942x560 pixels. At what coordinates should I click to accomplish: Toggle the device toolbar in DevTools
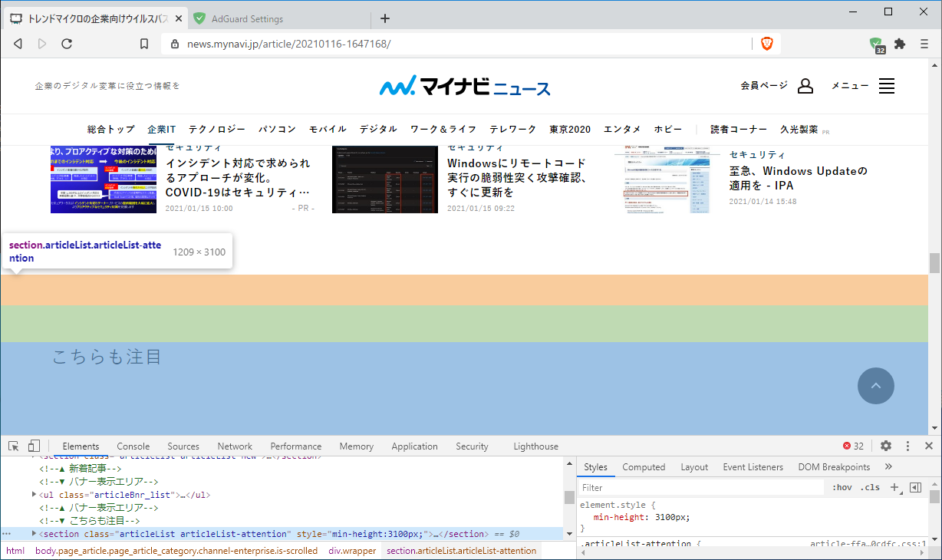click(x=33, y=445)
